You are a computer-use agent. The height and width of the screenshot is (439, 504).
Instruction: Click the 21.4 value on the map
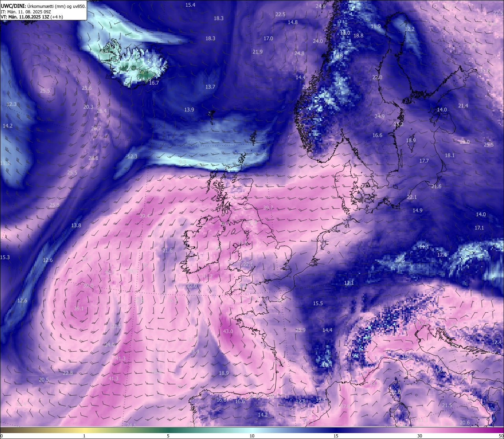(x=463, y=106)
